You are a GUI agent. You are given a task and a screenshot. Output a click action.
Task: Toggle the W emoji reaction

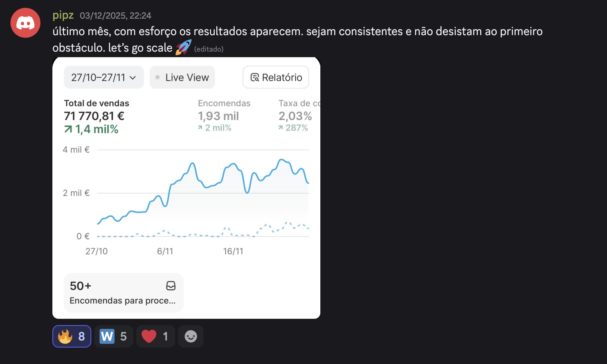click(113, 336)
